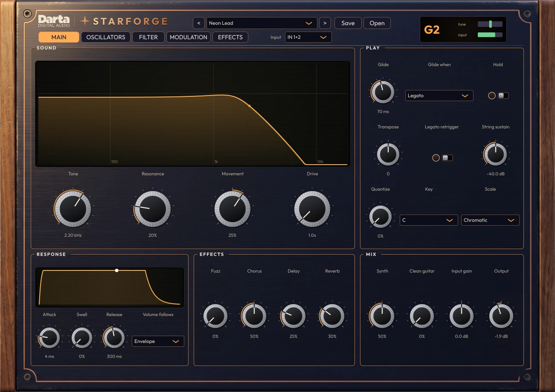Click the 300 ms Release value
This screenshot has height=392, width=555.
coord(114,357)
